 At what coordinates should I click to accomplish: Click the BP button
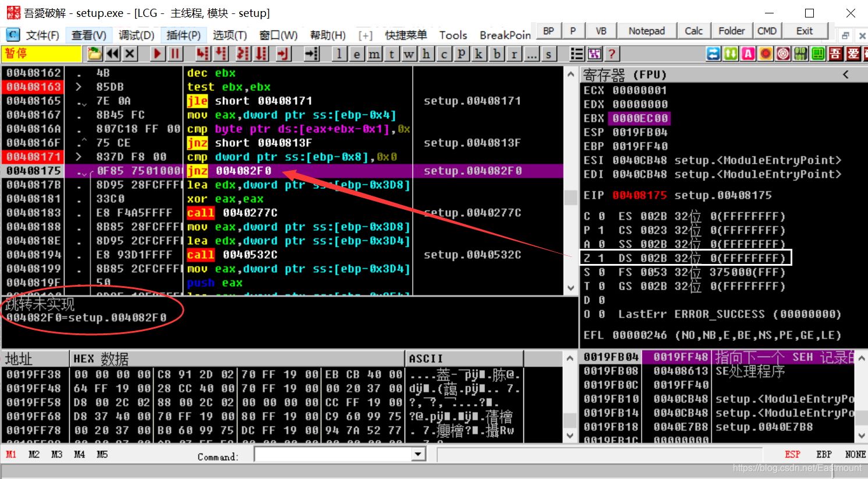point(548,31)
